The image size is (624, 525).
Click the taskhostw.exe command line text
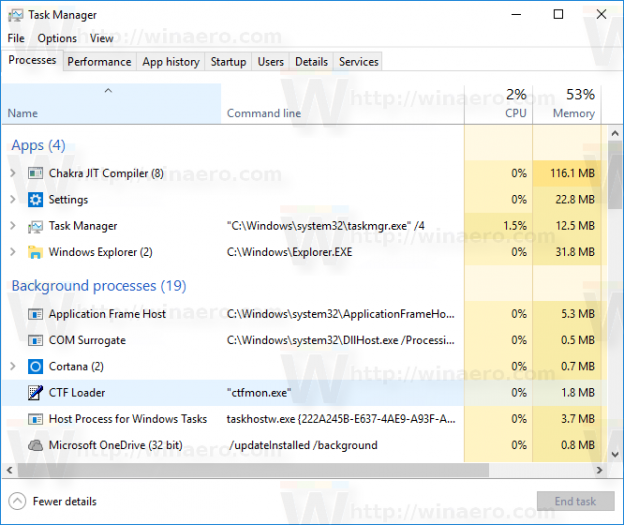pyautogui.click(x=341, y=419)
